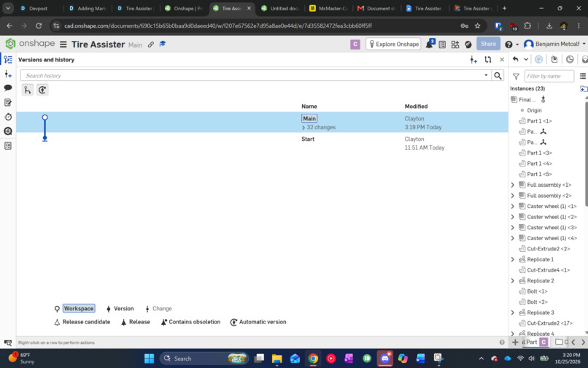Open the Versions and history sidebar icon
Image resolution: width=588 pixels, height=368 pixels.
coord(8,60)
